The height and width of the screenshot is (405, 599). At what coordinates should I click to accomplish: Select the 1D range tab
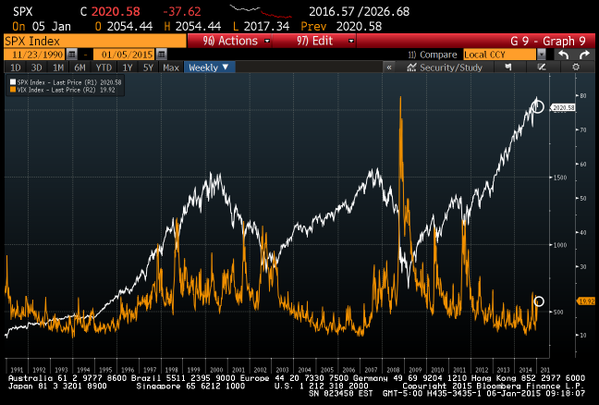click(x=15, y=68)
